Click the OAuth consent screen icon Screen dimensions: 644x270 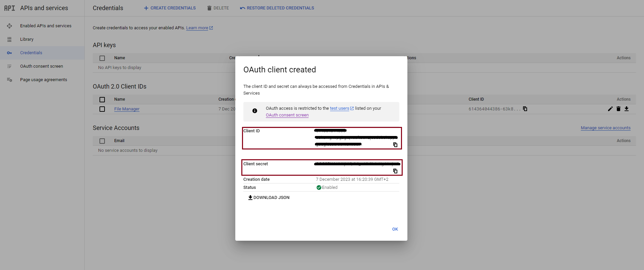point(9,66)
